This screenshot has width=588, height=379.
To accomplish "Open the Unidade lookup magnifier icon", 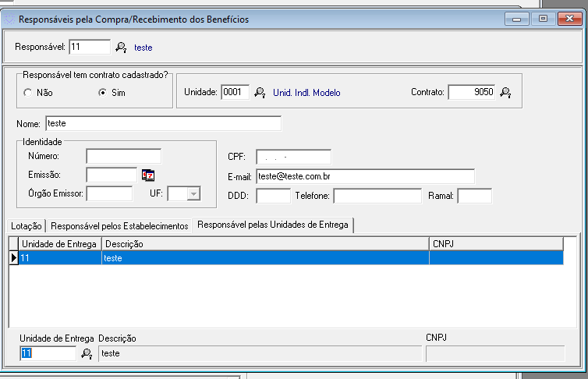I will click(x=260, y=93).
